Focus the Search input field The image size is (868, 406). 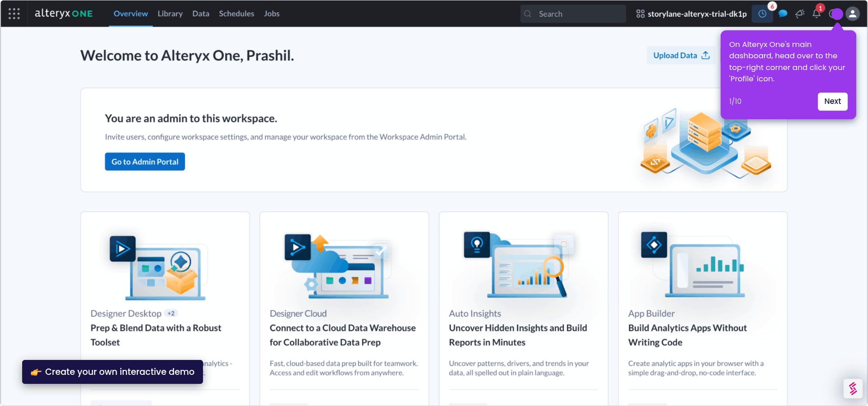573,14
